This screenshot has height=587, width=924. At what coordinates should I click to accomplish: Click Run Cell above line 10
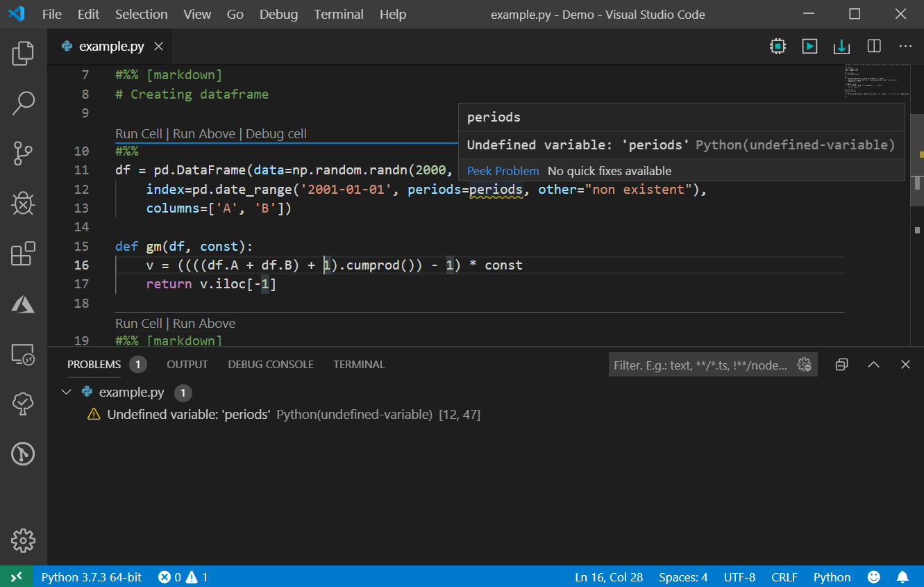pyautogui.click(x=139, y=134)
